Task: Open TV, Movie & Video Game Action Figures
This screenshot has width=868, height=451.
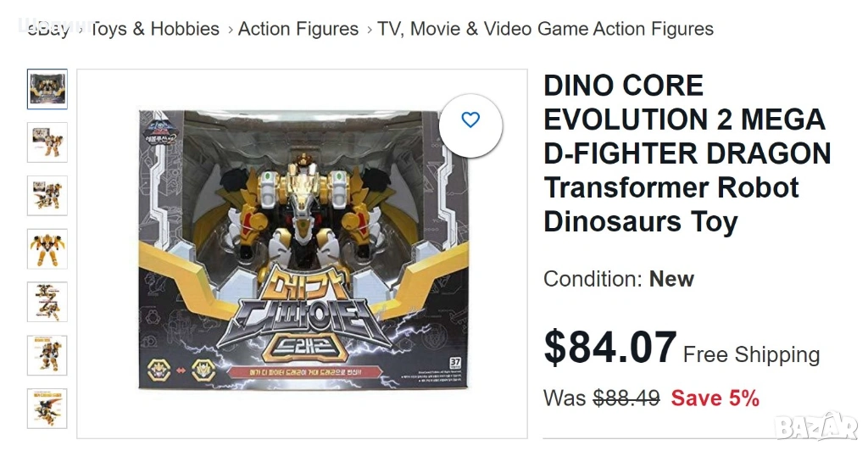Action: (545, 29)
